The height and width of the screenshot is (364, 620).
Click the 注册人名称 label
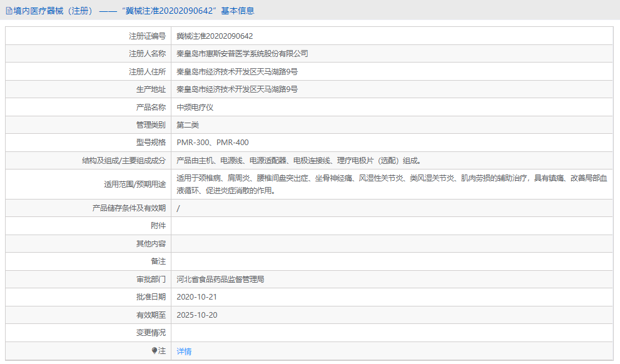(147, 54)
